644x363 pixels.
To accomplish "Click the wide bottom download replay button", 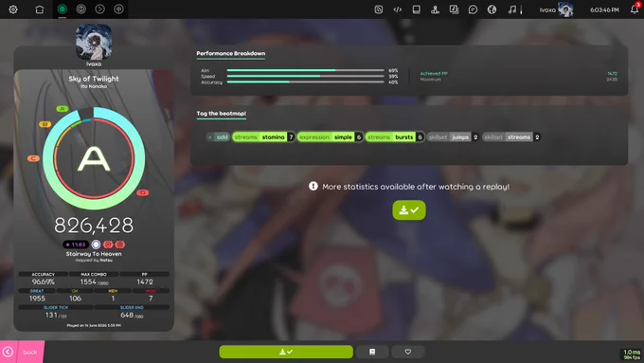I will (286, 352).
